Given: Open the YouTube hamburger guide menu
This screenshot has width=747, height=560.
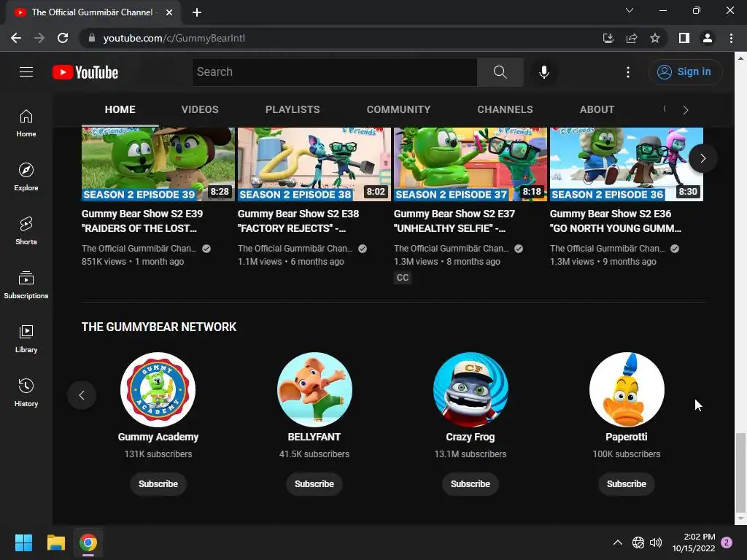Looking at the screenshot, I should tap(26, 72).
